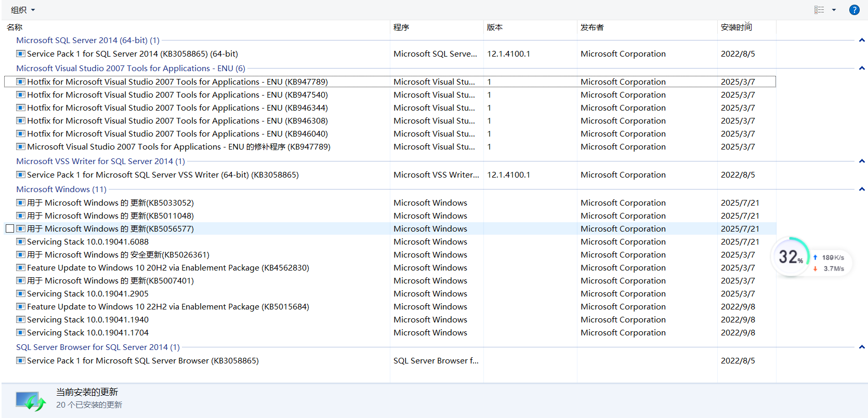Collapse the Microsoft Windows (11) group

862,189
